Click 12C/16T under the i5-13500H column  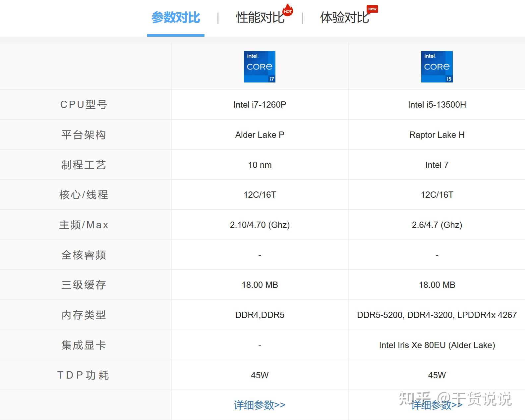click(x=437, y=195)
